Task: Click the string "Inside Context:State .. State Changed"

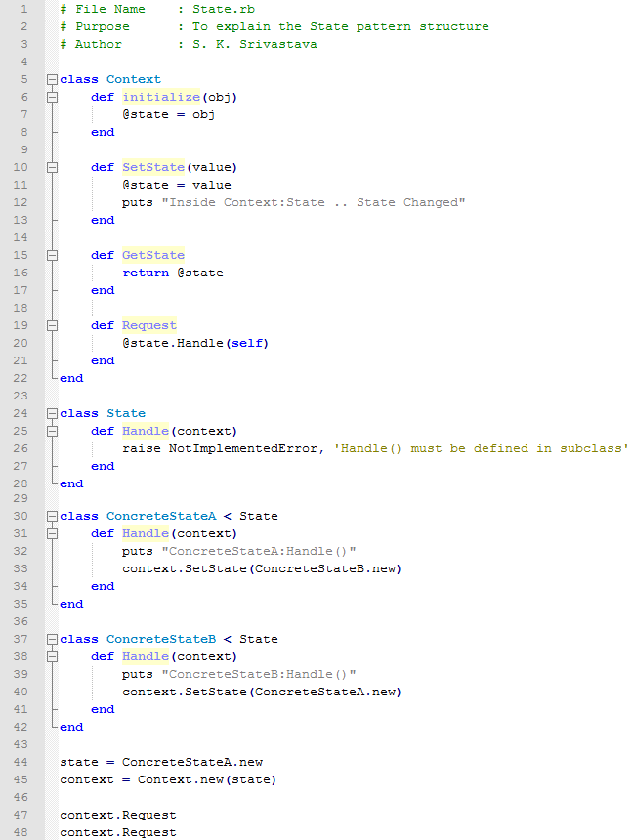Action: (314, 202)
